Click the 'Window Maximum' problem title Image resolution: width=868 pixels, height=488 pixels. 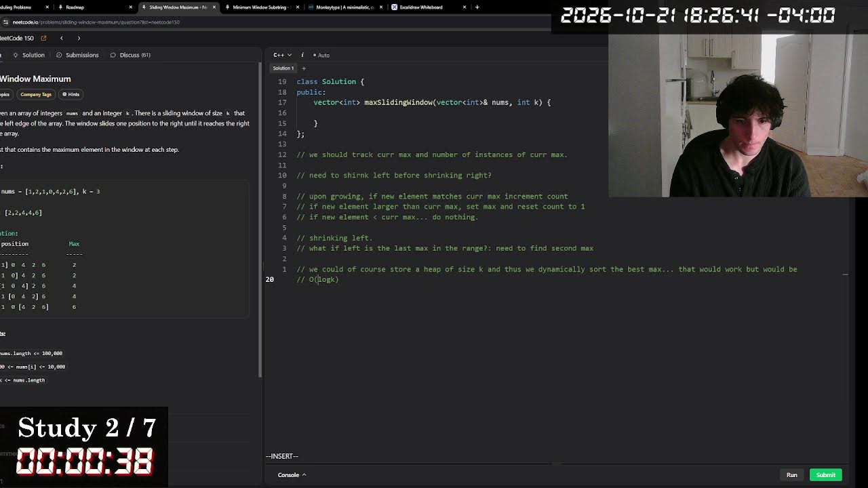point(35,79)
